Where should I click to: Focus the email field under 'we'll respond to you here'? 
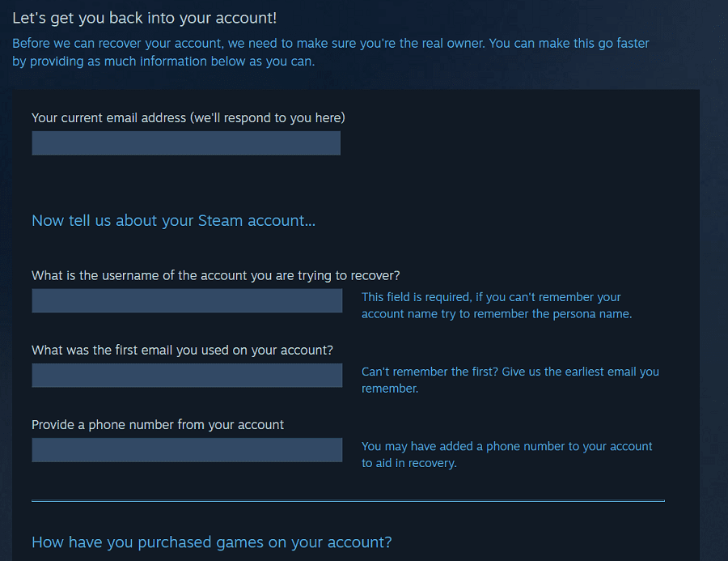186,142
